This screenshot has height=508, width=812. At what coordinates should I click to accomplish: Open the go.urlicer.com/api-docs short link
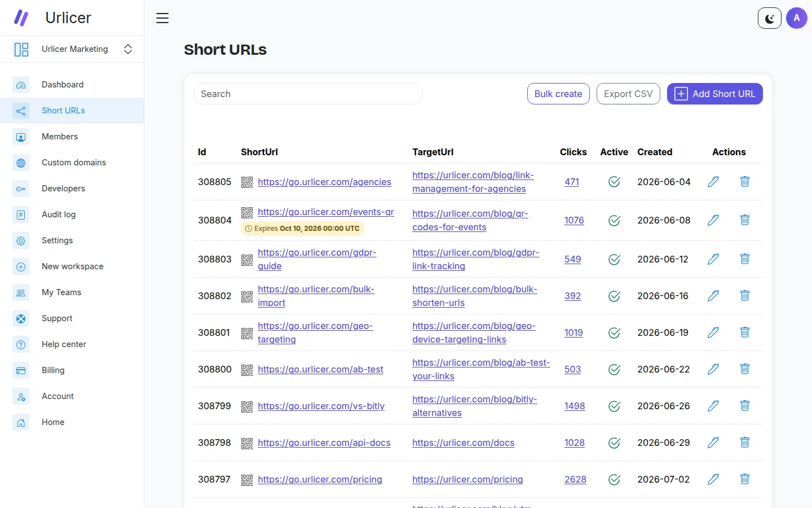324,443
